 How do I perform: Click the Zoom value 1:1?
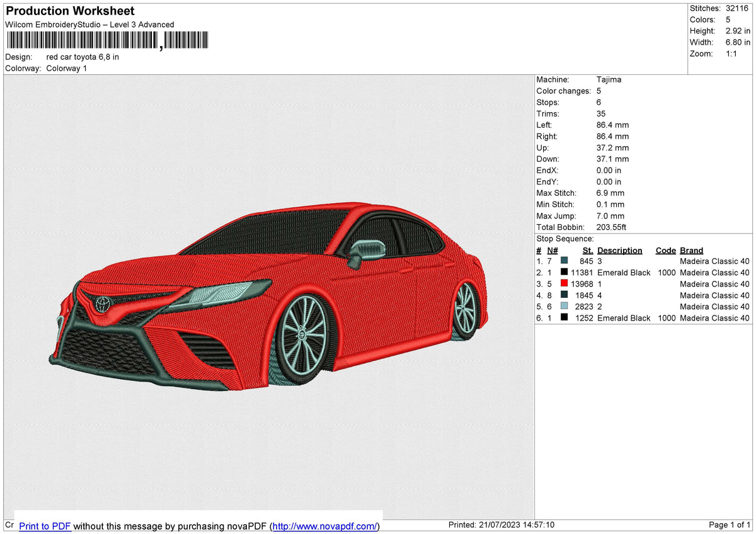tap(731, 54)
